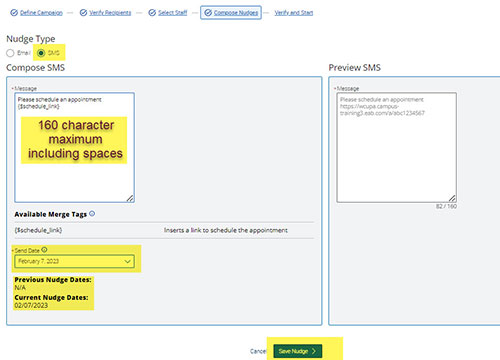Click the Current Nudge Dates value 02/07/2023
The image size is (500, 360).
tap(31, 305)
